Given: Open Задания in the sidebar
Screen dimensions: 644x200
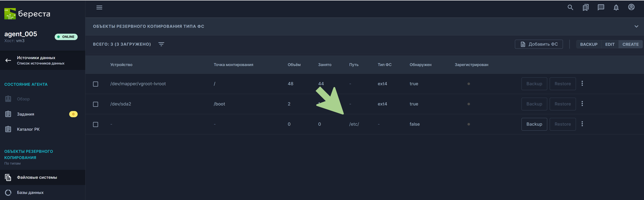Looking at the screenshot, I should [x=26, y=114].
